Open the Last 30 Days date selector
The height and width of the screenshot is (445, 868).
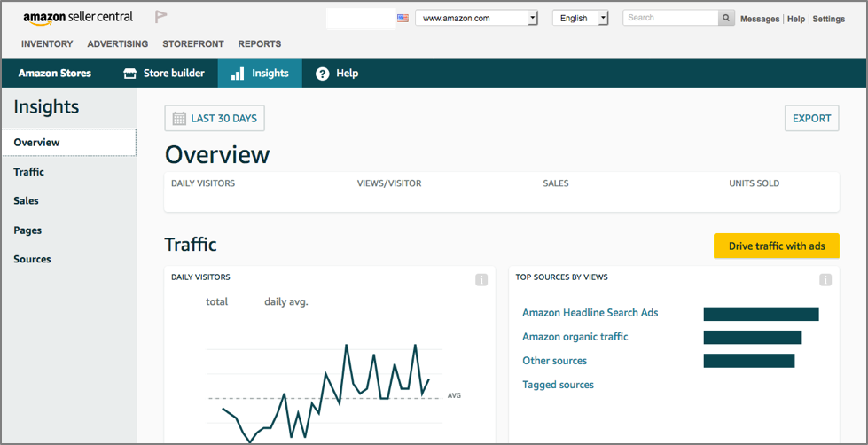coord(215,119)
